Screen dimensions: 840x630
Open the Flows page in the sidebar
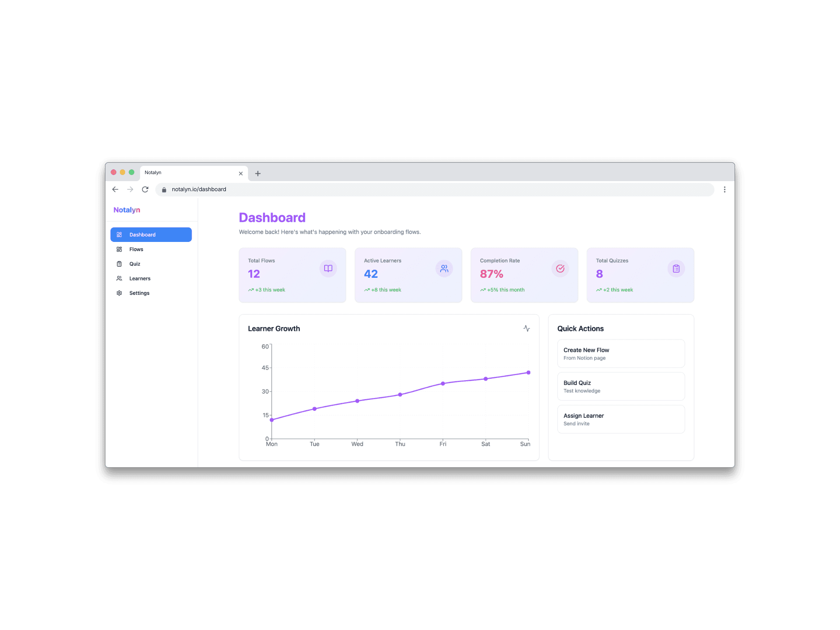pyautogui.click(x=136, y=249)
